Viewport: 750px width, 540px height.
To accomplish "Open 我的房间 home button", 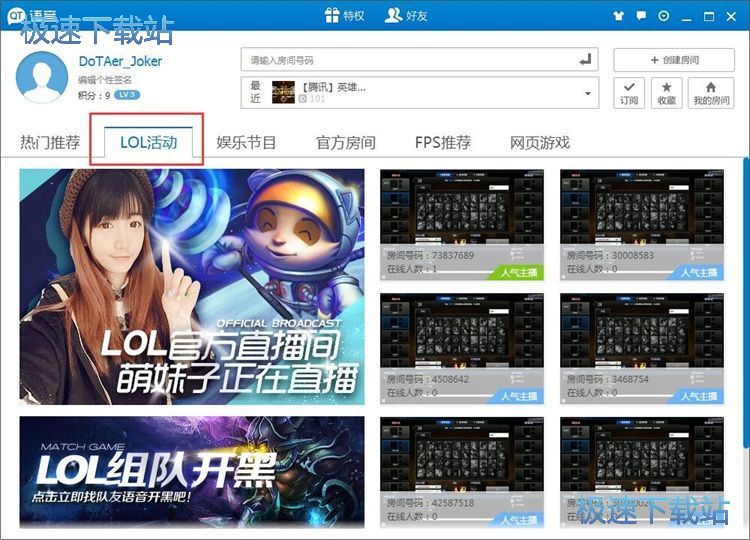I will tap(711, 93).
